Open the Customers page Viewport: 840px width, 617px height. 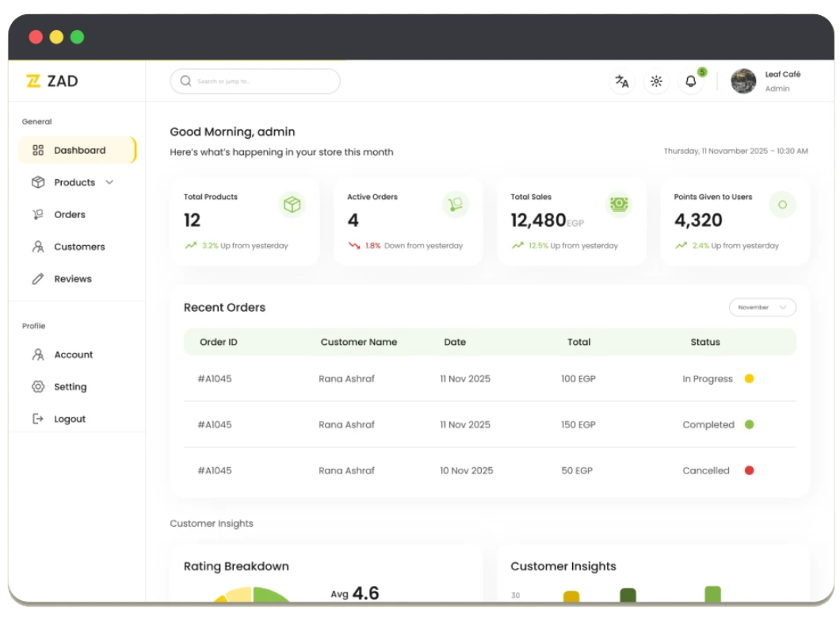tap(78, 247)
